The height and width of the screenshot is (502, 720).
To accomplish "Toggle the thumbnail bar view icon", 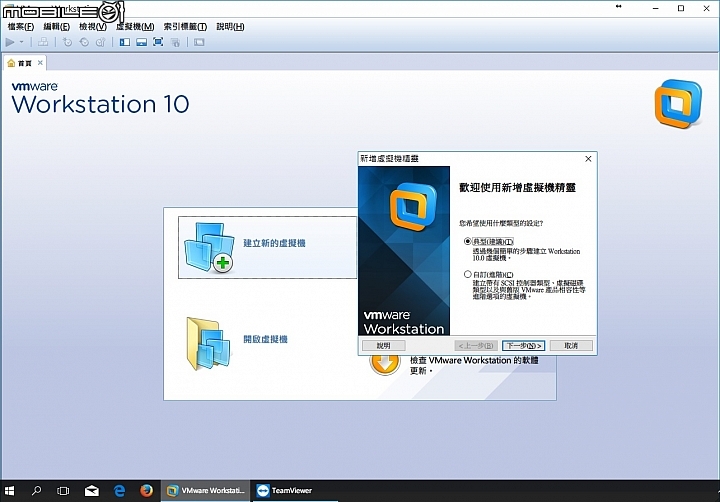I will point(141,42).
